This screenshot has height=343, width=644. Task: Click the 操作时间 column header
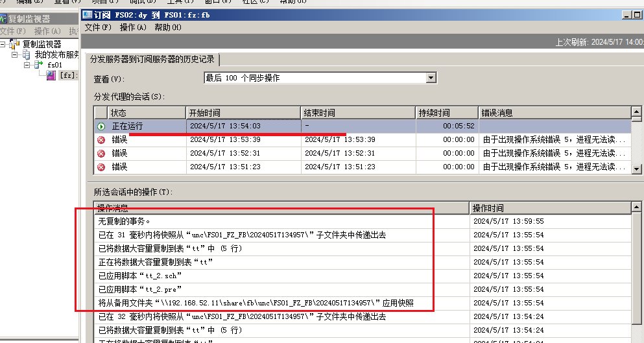point(551,208)
